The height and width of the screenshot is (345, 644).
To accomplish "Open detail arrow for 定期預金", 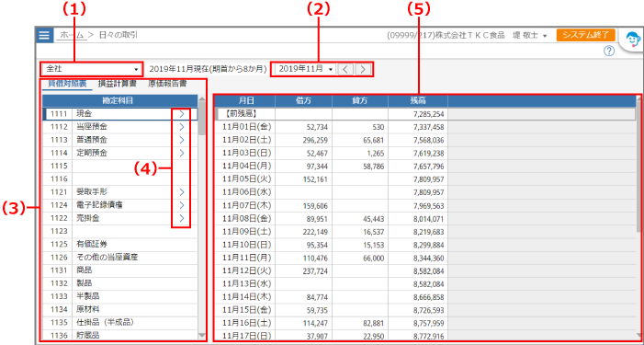I will pos(182,153).
